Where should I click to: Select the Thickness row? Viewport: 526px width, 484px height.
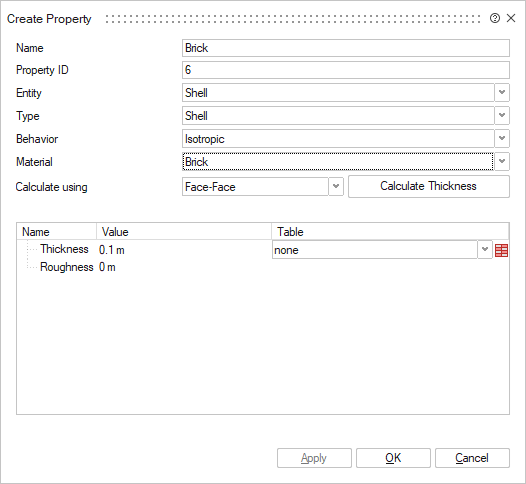pos(263,250)
